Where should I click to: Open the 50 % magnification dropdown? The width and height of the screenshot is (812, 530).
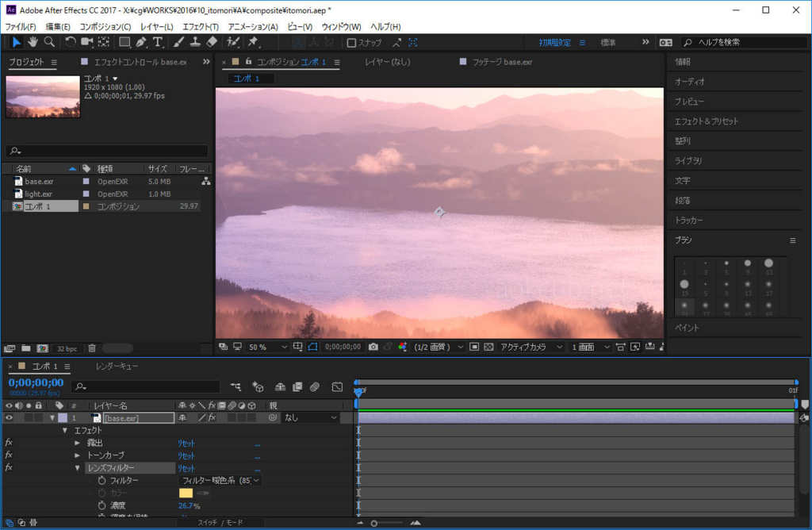pyautogui.click(x=267, y=347)
